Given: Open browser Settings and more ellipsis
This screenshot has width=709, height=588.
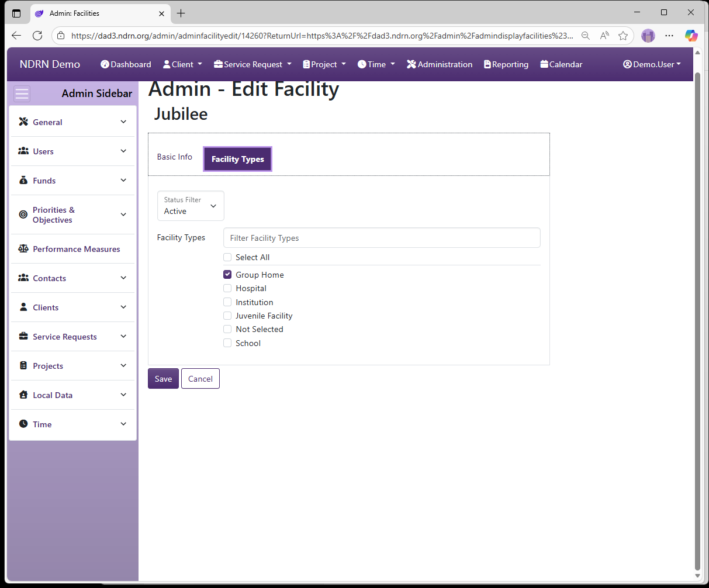Looking at the screenshot, I should [669, 36].
